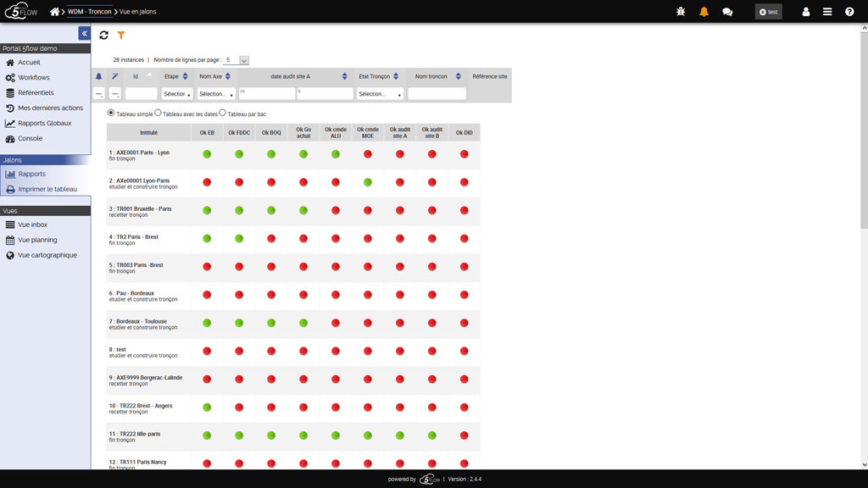Go to home via the house icon
The width and height of the screenshot is (868, 488).
(x=54, y=12)
